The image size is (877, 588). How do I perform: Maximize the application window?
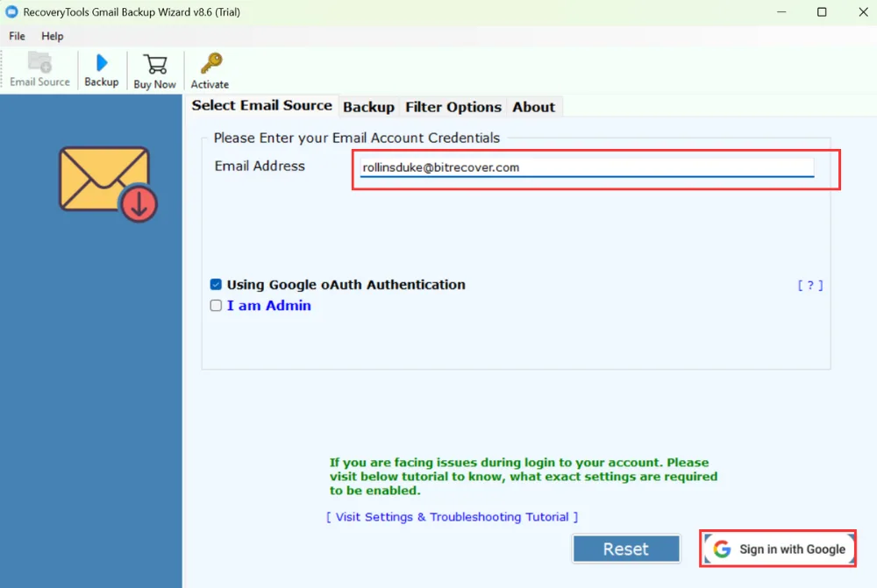[x=822, y=11]
